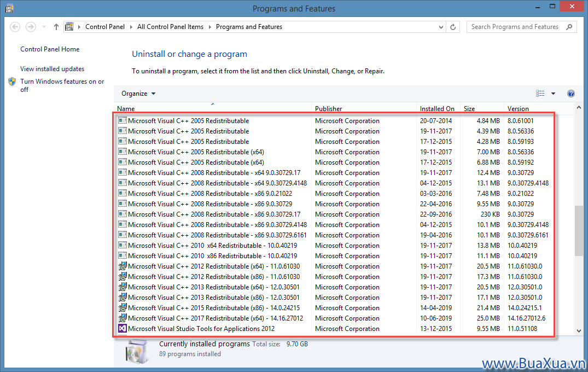
Task: Focus the Search Programs and Features box
Action: click(x=521, y=27)
